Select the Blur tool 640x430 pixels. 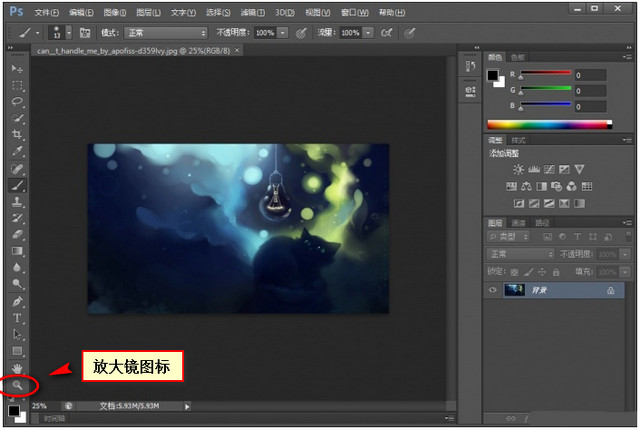click(17, 268)
